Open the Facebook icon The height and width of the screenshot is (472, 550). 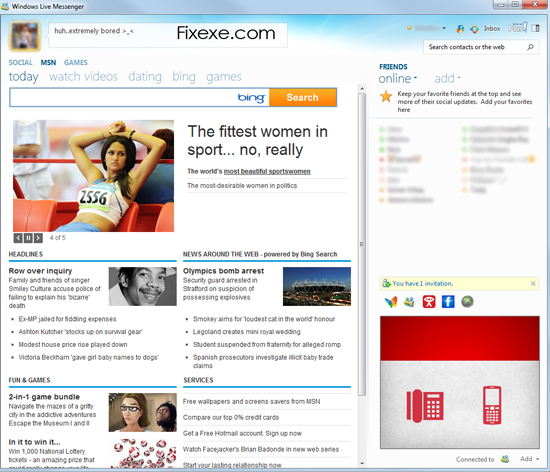click(x=448, y=302)
